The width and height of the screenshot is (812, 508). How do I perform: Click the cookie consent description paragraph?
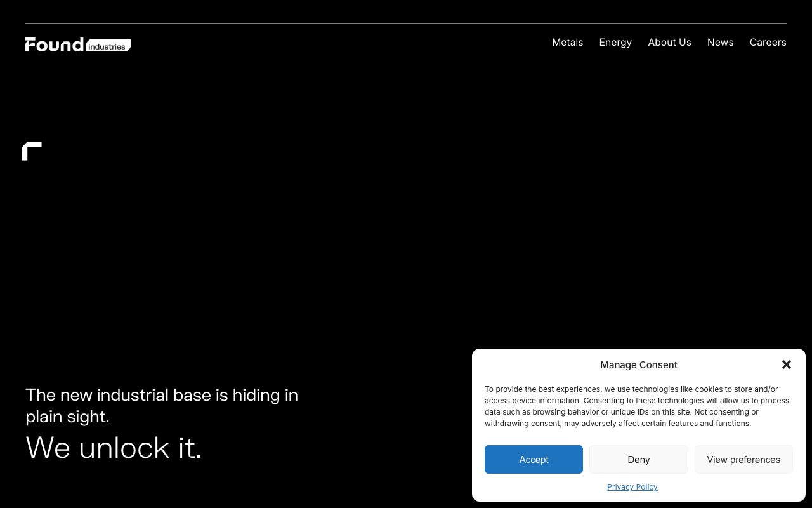pos(637,406)
